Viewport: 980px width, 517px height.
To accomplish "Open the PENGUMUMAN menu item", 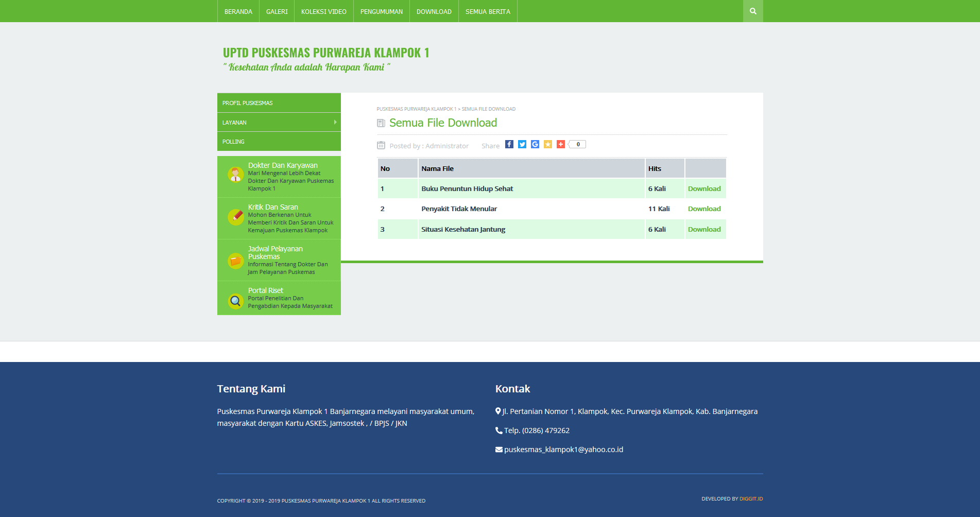I will click(381, 11).
